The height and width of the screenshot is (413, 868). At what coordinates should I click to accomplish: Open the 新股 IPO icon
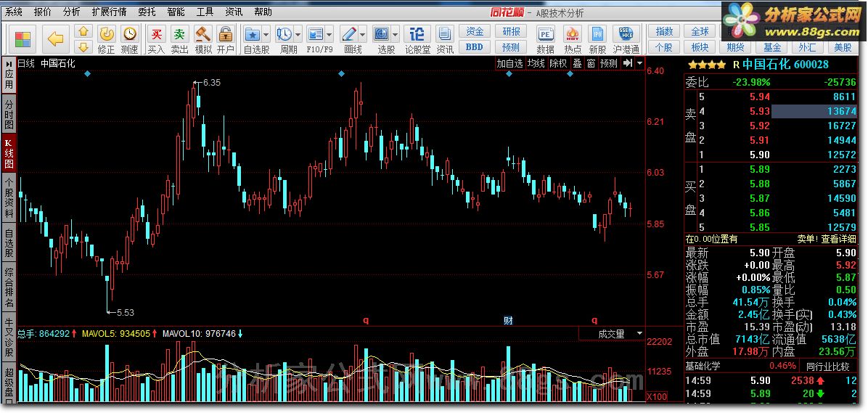click(598, 34)
